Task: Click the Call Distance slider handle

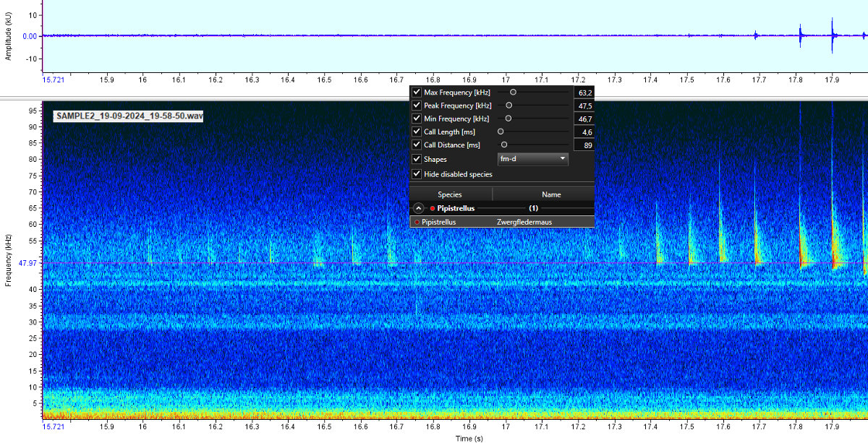Action: pos(504,145)
